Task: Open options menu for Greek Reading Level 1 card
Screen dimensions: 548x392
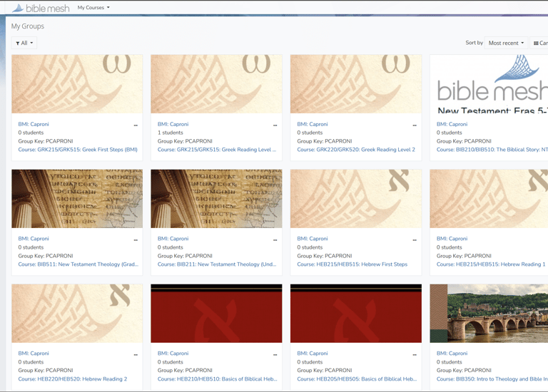Action: coord(275,125)
